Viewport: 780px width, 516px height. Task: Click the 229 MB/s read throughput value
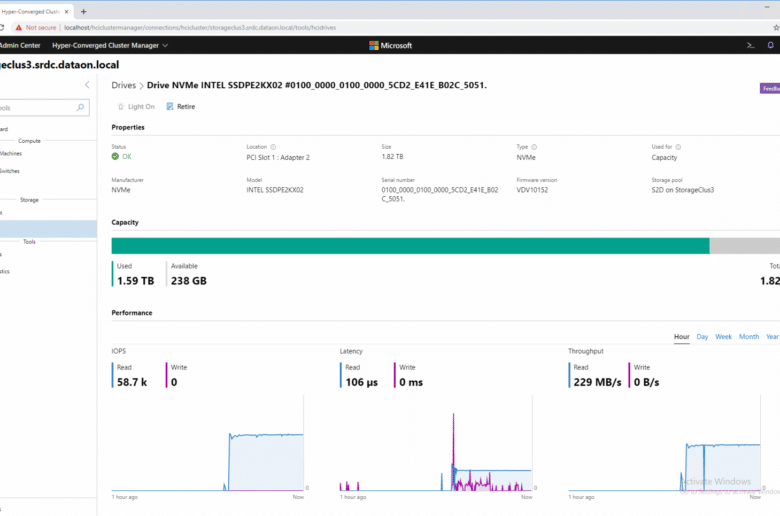pyautogui.click(x=597, y=382)
